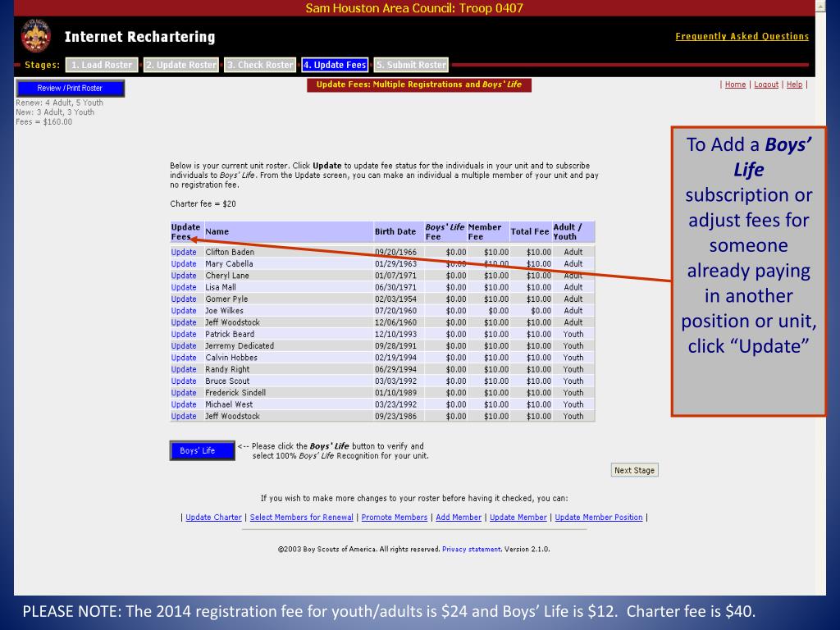Update fees for adult Jeff Woodstock
This screenshot has width=840, height=630.
tap(184, 322)
